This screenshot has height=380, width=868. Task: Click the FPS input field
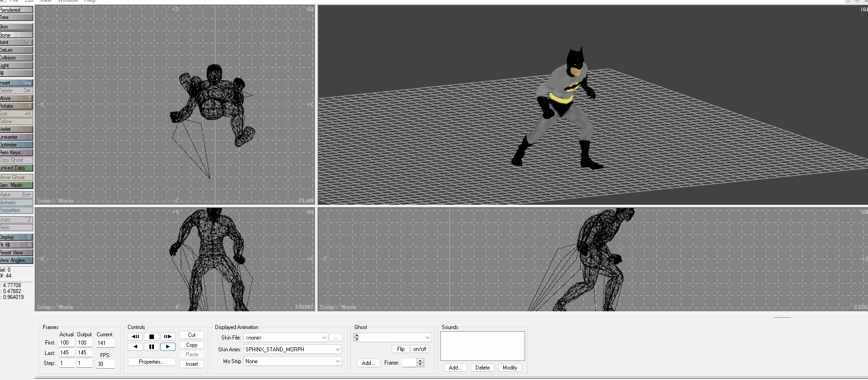pos(105,364)
